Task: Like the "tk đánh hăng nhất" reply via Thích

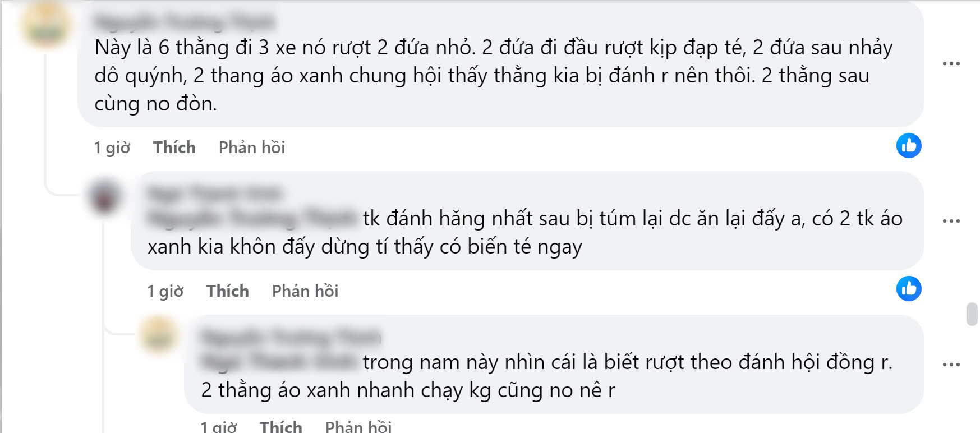Action: click(x=227, y=291)
